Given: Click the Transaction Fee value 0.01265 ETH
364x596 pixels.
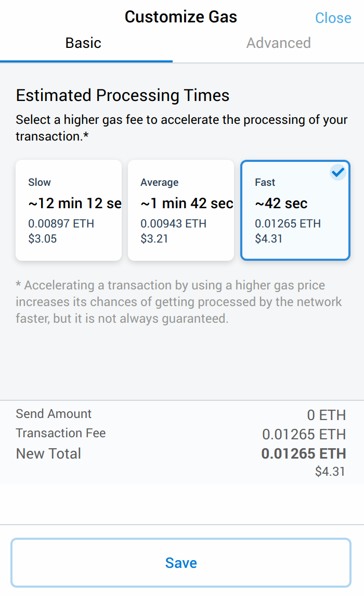Looking at the screenshot, I should click(304, 434).
